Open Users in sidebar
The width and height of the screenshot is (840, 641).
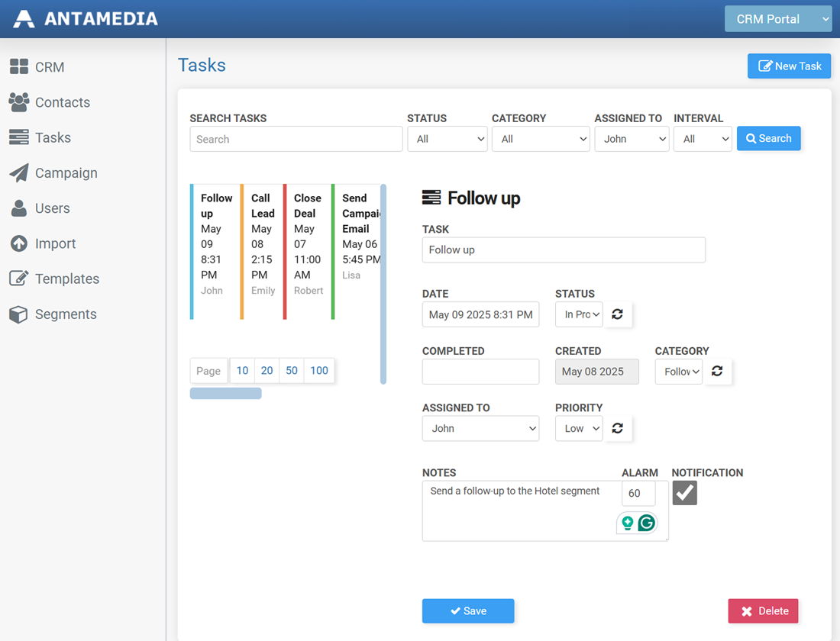[x=52, y=208]
